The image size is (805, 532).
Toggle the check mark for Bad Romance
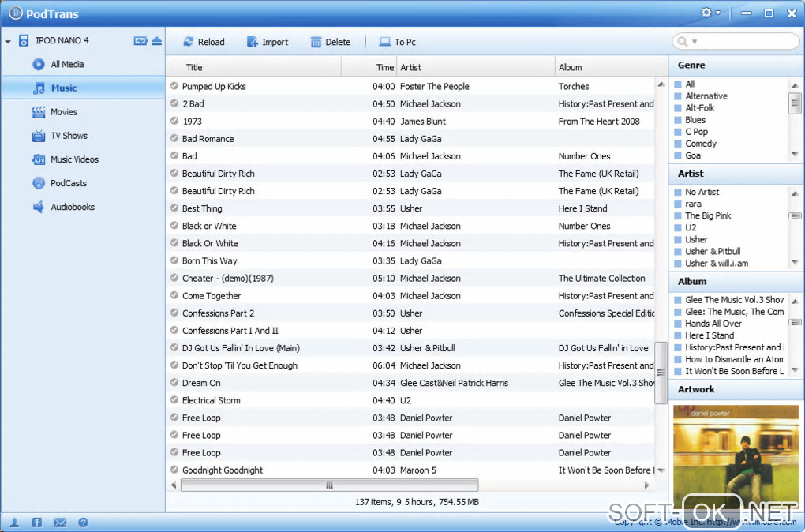(x=174, y=138)
